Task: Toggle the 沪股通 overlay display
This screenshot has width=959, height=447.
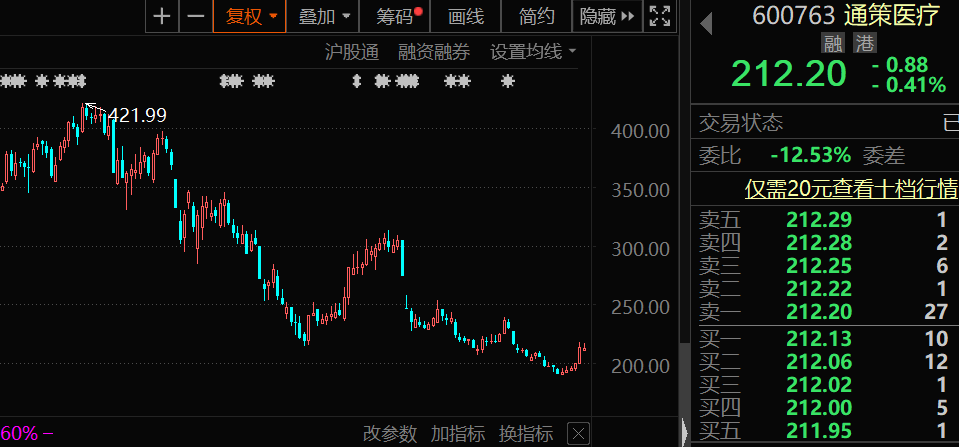Action: (x=352, y=52)
